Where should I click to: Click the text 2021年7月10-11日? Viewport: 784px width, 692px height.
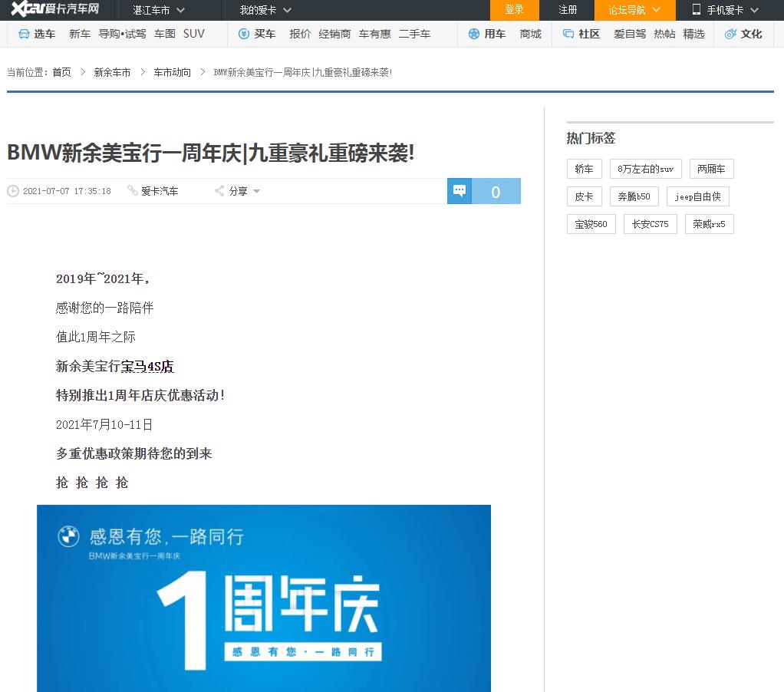pos(104,424)
